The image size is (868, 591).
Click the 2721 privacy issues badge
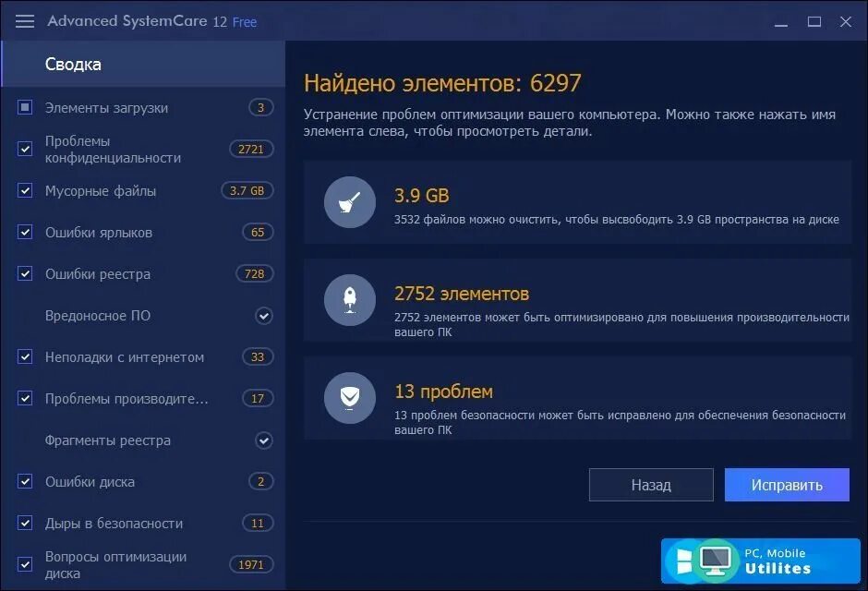point(251,149)
